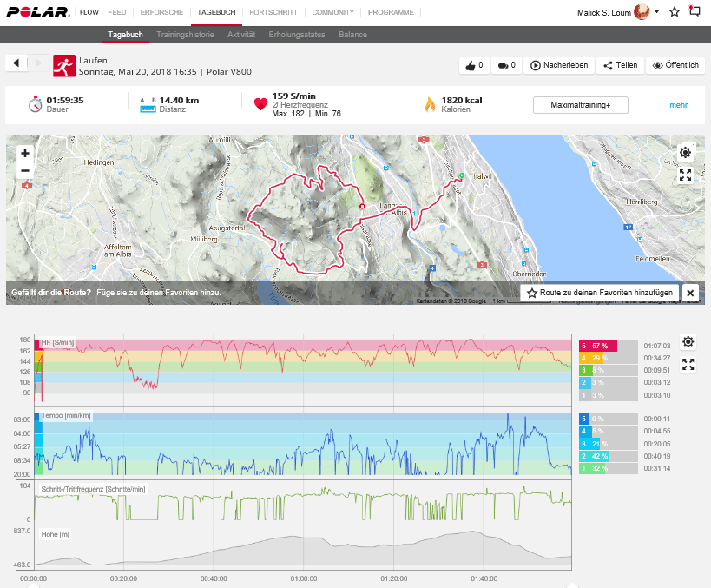711x588 pixels.
Task: Add route to favorites via star button
Action: (x=599, y=293)
